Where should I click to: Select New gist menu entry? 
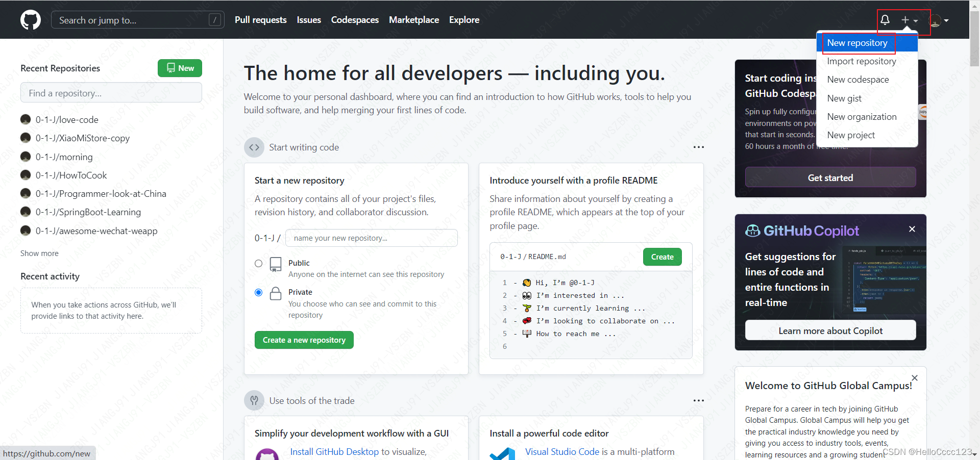867,98
